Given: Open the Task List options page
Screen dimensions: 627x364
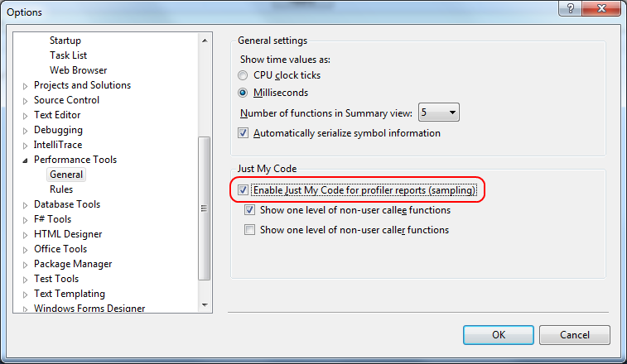Looking at the screenshot, I should tap(68, 55).
